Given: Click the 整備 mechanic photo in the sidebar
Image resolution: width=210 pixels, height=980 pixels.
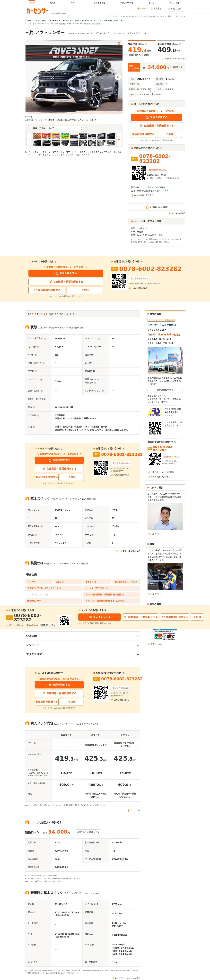Looking at the screenshot, I should [165, 577].
